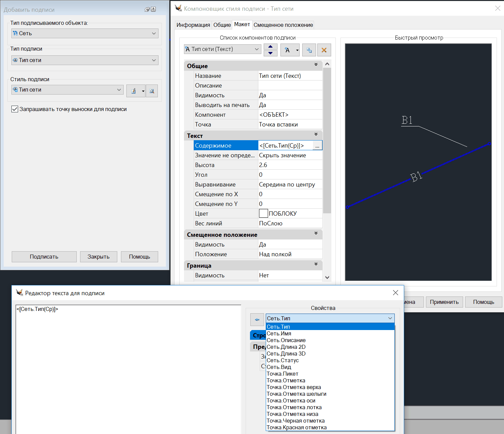The image size is (504, 434).
Task: Click the edit style pencil icon in Добавить подписи
Action: (133, 91)
